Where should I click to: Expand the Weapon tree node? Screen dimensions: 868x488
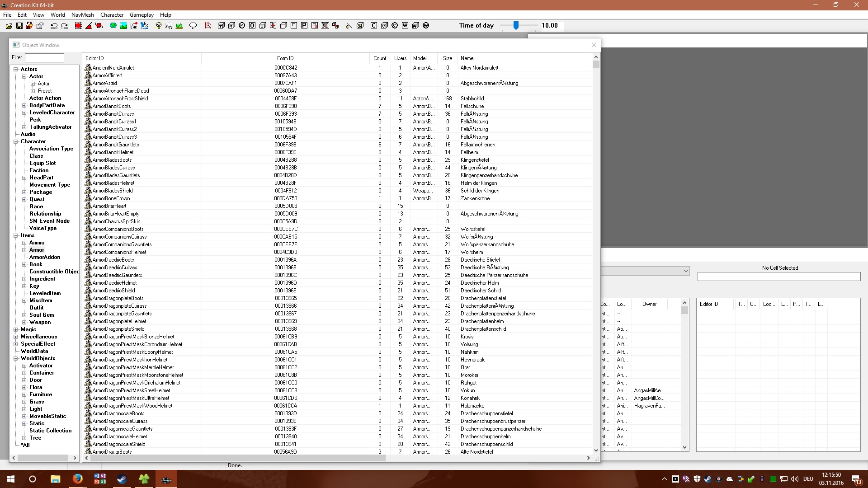(24, 322)
